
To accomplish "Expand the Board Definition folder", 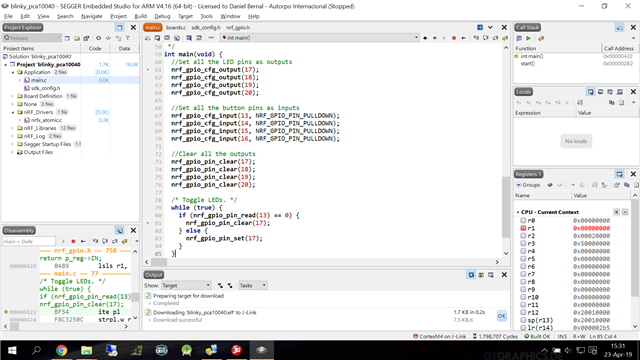I will 13,96.
